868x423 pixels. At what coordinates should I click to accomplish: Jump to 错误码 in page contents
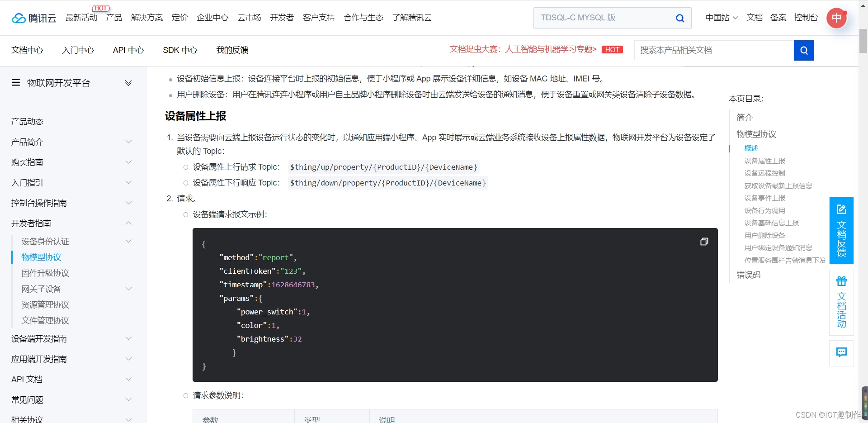[x=748, y=275]
